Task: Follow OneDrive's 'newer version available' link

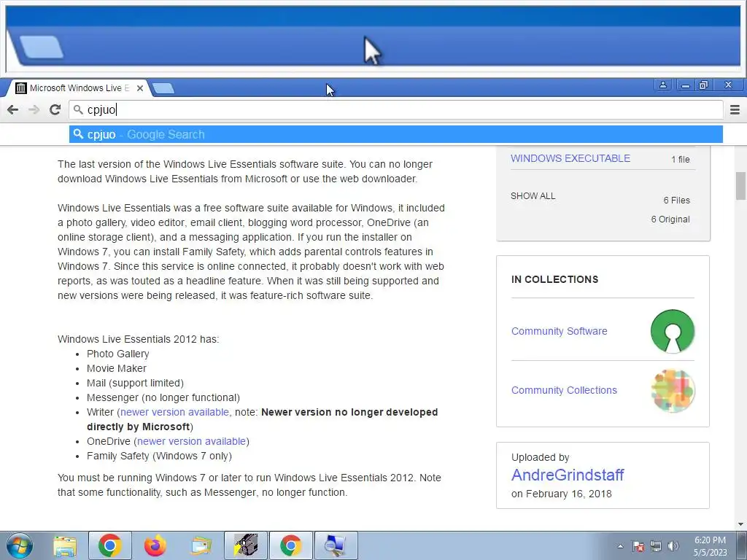Action: 192,441
